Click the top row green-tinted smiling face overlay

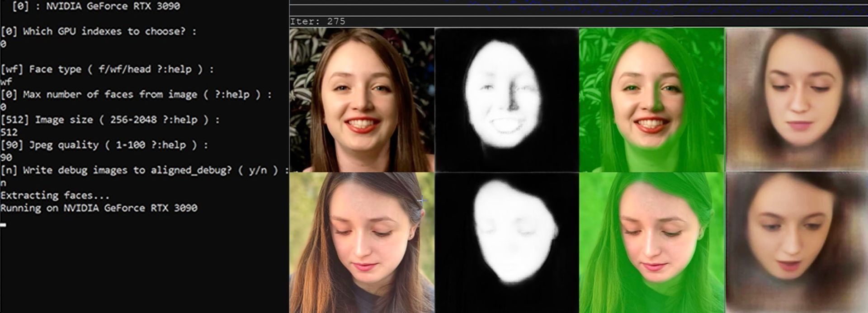tap(651, 100)
